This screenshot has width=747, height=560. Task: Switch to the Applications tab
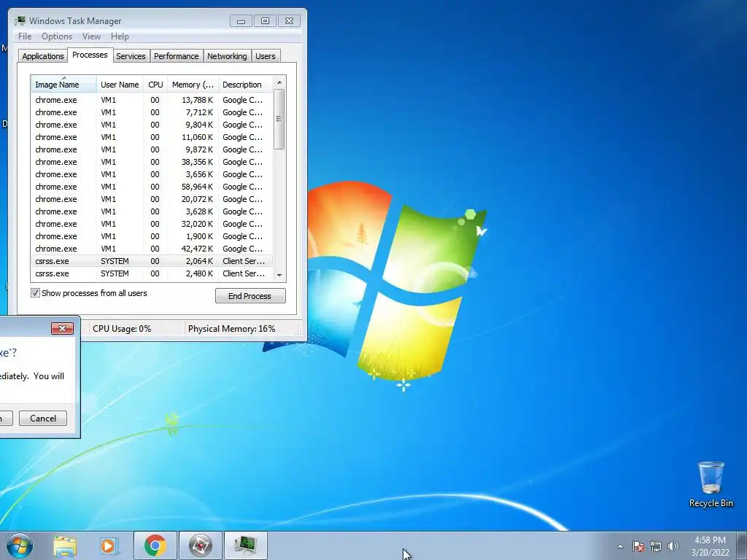(43, 55)
